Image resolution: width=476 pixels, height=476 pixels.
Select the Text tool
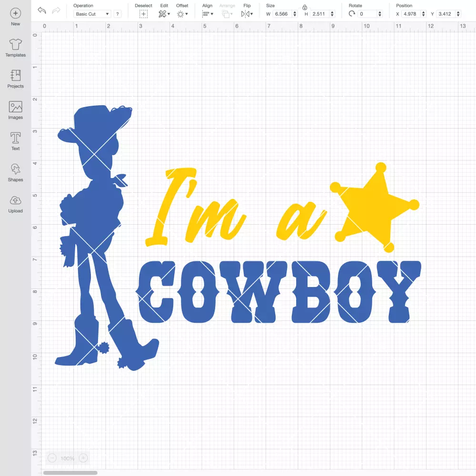click(x=16, y=141)
